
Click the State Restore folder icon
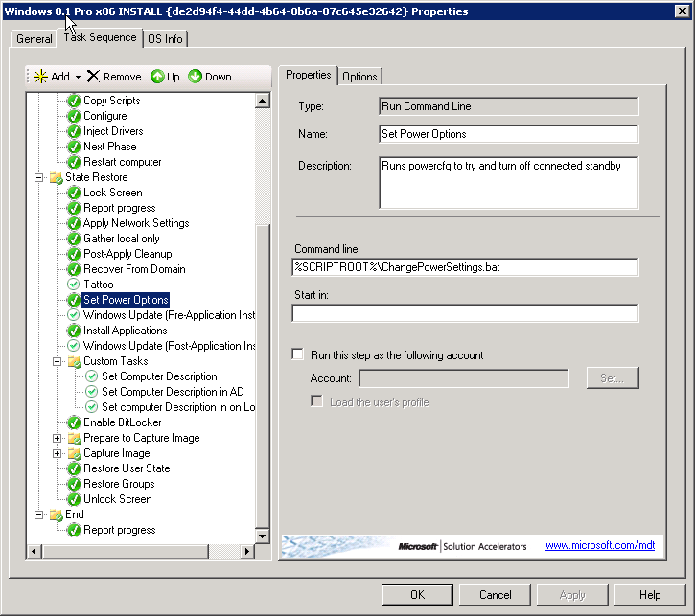[56, 177]
